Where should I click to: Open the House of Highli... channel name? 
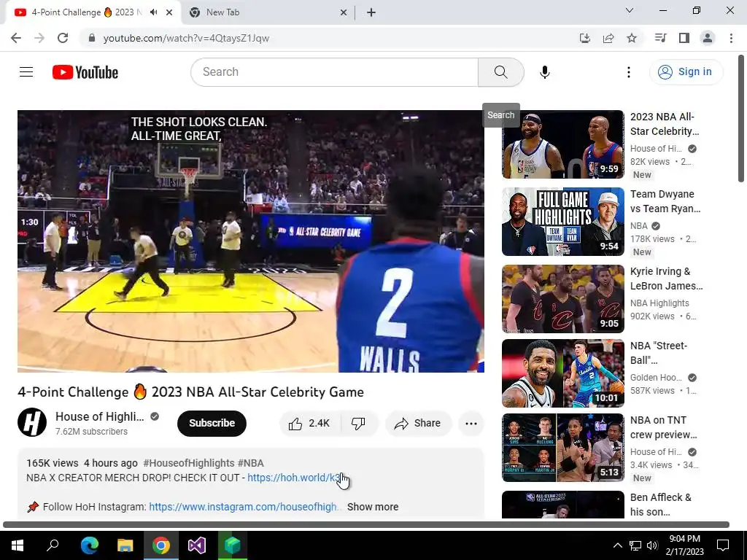(x=99, y=416)
